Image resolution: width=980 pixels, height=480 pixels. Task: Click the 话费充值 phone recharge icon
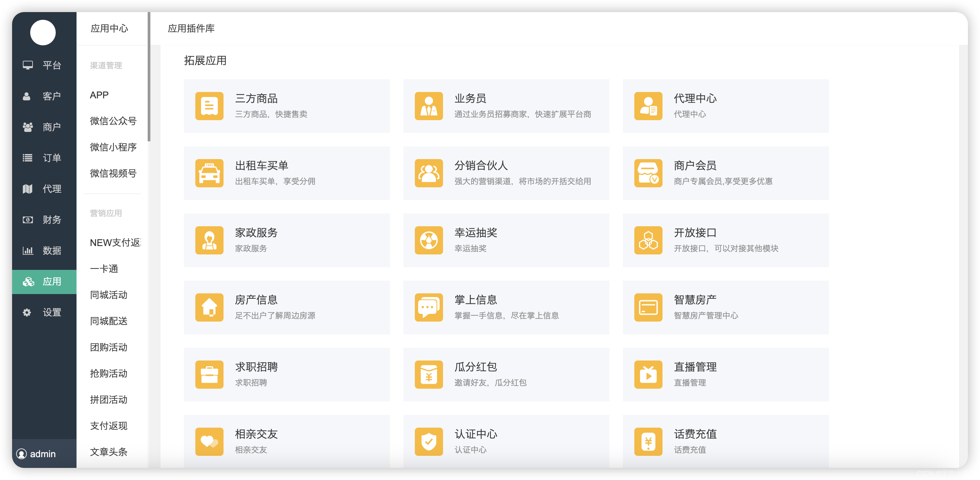pyautogui.click(x=648, y=442)
